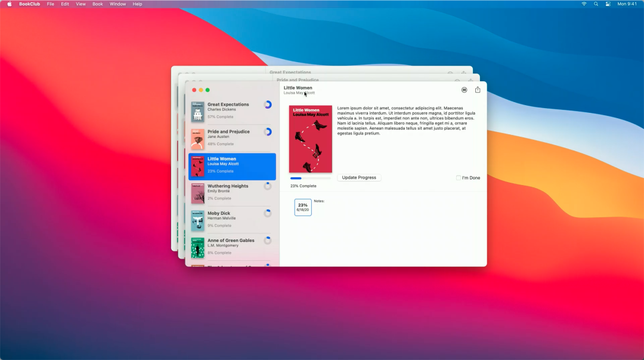644x360 pixels.
Task: Click Pride and Prejudice title of middle background window
Action: 298,80
